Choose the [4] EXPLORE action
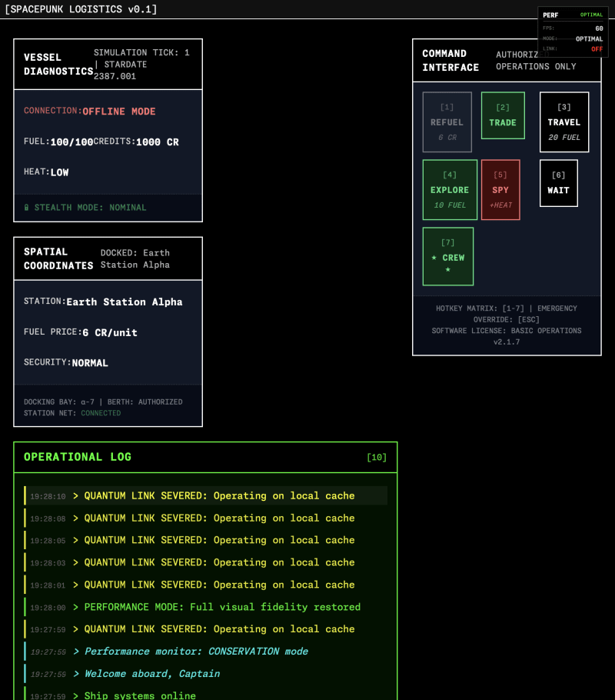The width and height of the screenshot is (615, 700). (x=450, y=190)
